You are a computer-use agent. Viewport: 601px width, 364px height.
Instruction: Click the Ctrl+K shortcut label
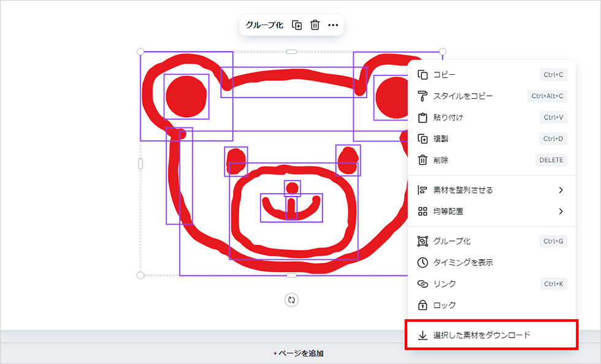click(x=553, y=284)
